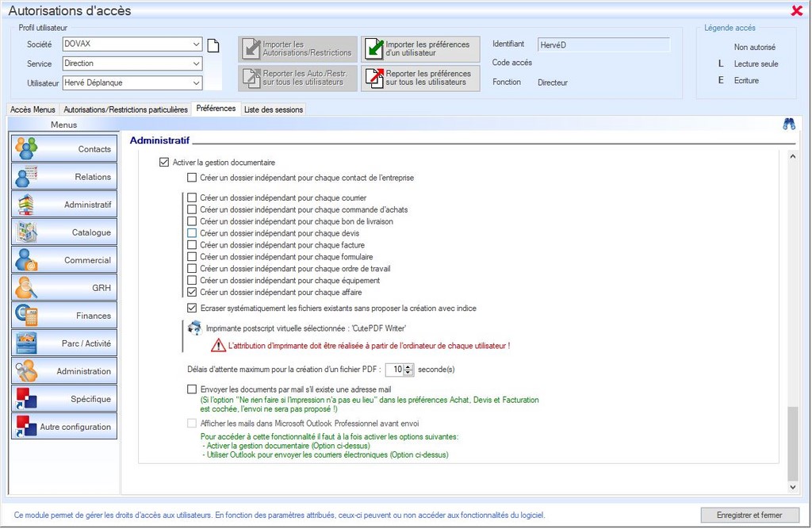Click the binoculars search icon
Screen dimensions: 812x529
pyautogui.click(x=788, y=124)
